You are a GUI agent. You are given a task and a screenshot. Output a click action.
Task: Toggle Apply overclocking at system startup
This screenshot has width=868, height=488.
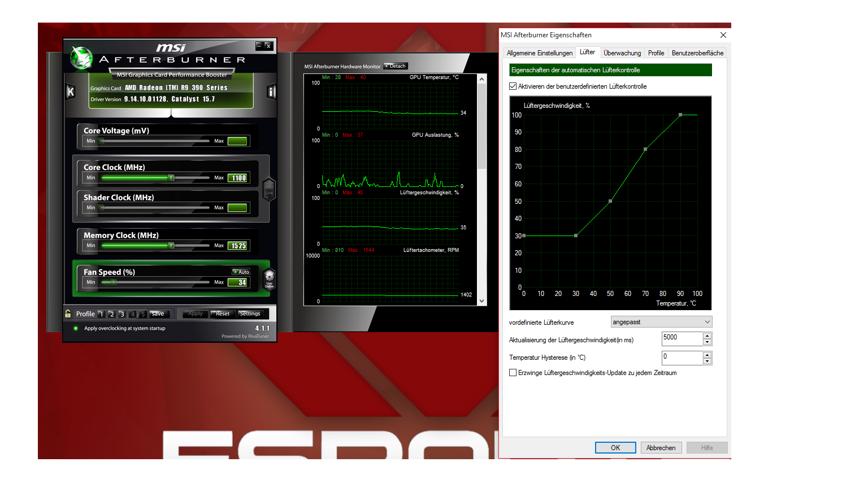click(76, 328)
